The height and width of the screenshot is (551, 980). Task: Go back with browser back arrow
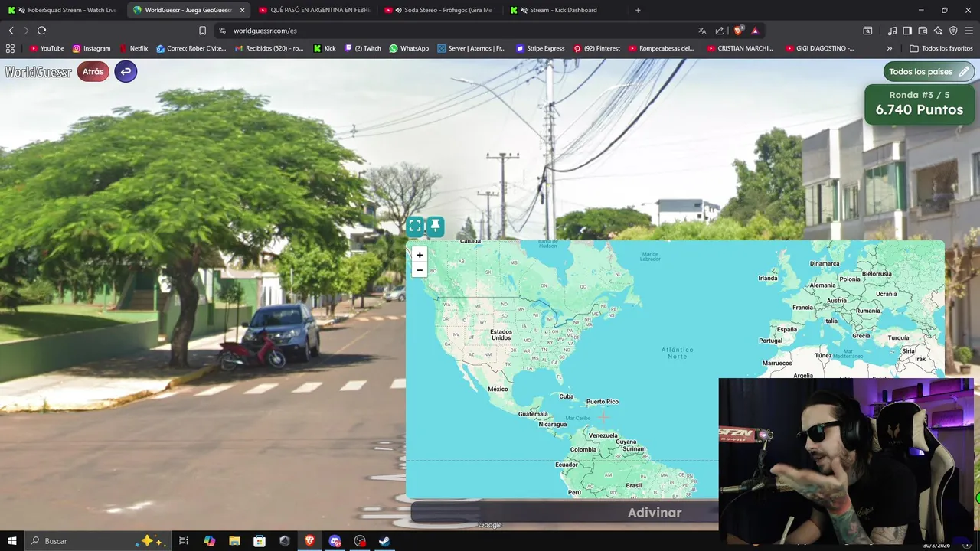point(11,31)
